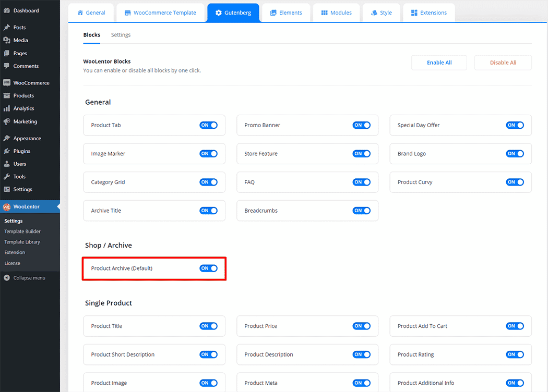Click the WooCommerce icon in sidebar
The width and height of the screenshot is (548, 392).
(7, 83)
